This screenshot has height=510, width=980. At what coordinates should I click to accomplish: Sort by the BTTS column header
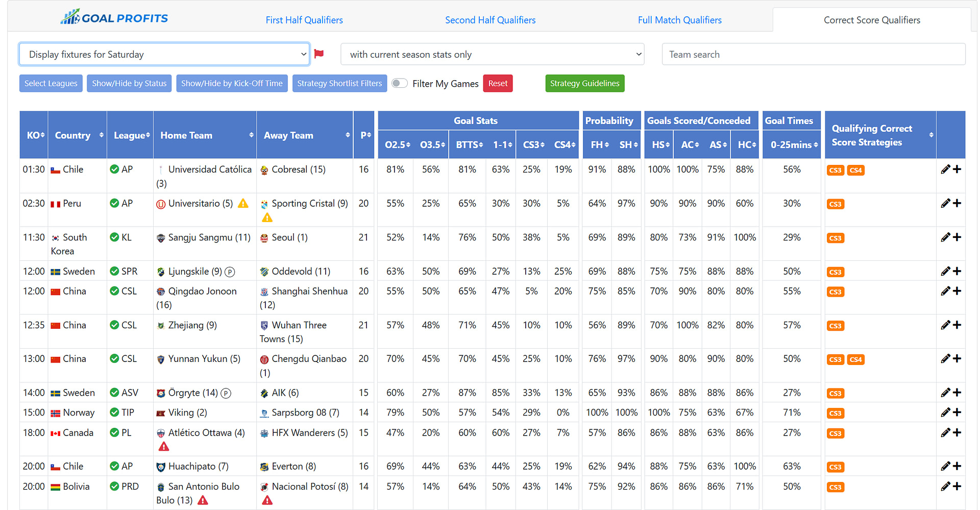470,144
